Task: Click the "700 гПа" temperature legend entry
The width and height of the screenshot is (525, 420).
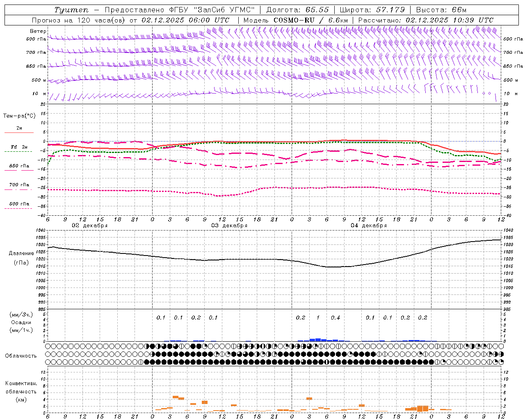Action: pos(19,185)
